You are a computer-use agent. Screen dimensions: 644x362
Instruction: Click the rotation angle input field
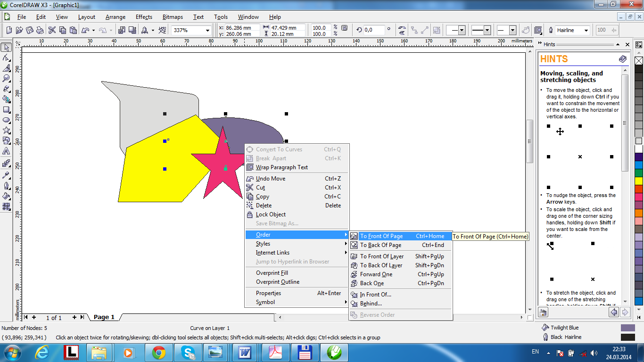[x=374, y=30]
